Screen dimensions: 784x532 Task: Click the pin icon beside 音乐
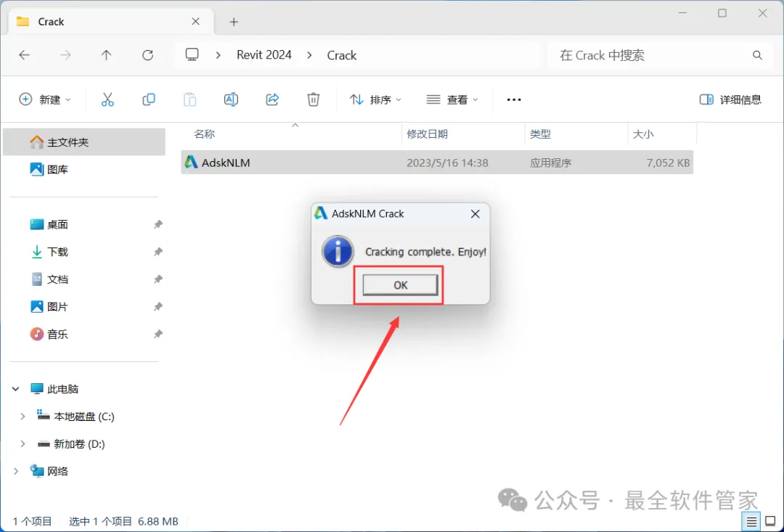point(158,334)
